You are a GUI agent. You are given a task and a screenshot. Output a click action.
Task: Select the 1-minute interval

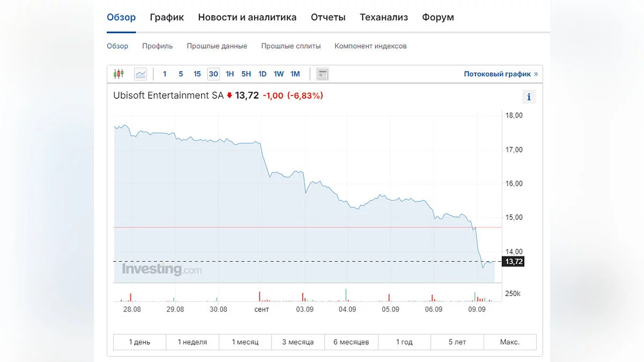165,74
